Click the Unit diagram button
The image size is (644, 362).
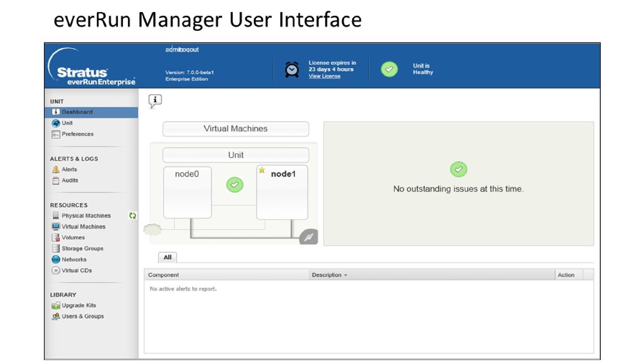tap(235, 155)
